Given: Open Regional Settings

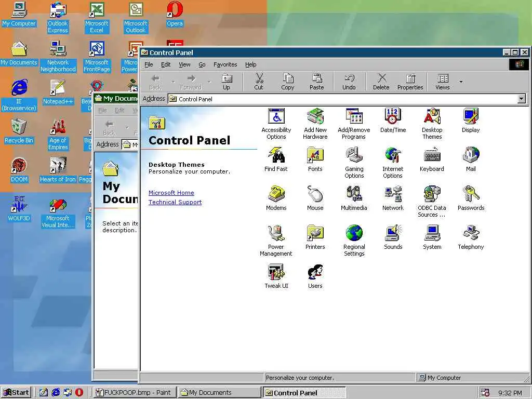Looking at the screenshot, I should click(354, 241).
